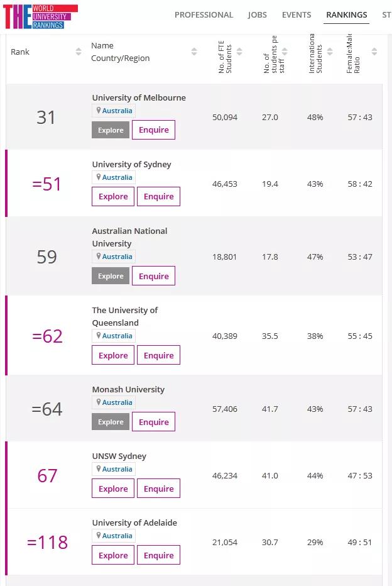The height and width of the screenshot is (586, 392).
Task: Open The University of Queensland link
Action: tap(124, 316)
